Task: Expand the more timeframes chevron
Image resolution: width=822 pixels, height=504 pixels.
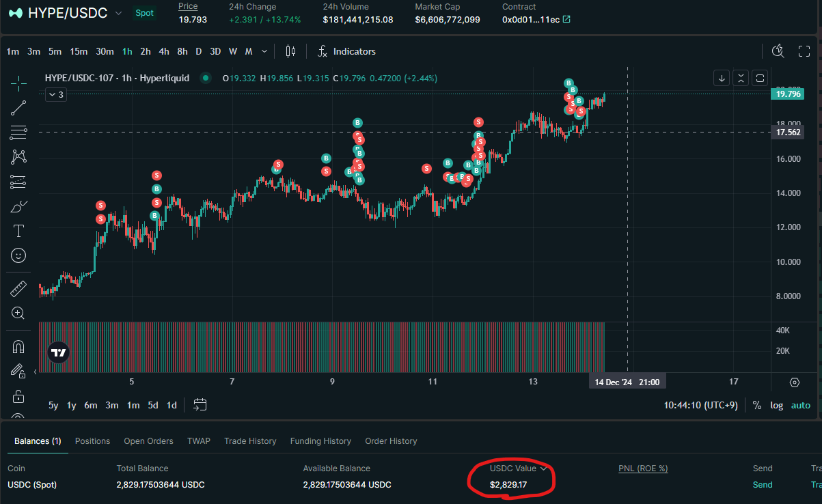Action: pos(264,51)
